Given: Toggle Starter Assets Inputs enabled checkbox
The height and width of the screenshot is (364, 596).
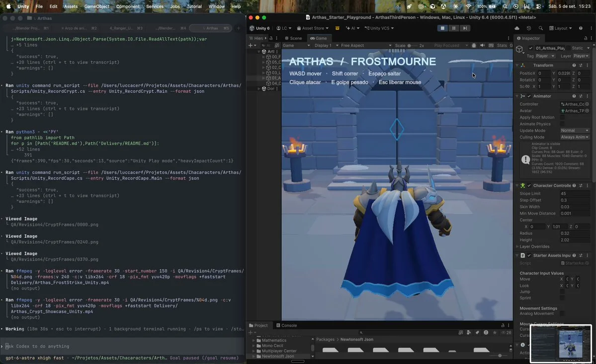Looking at the screenshot, I should pyautogui.click(x=529, y=255).
